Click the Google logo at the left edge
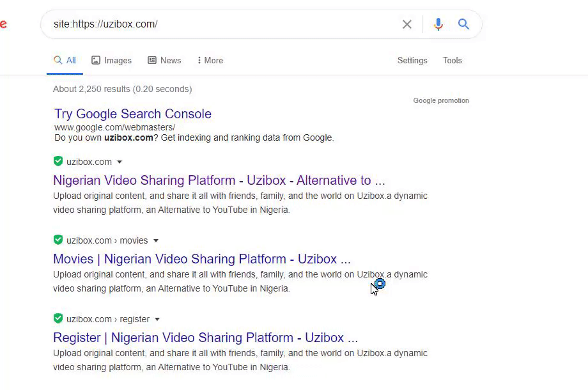This screenshot has height=390, width=588. 3,24
